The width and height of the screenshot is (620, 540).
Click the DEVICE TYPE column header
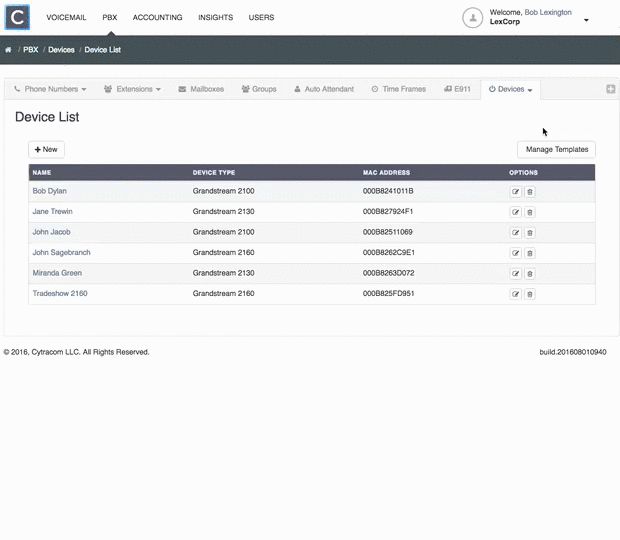coord(214,173)
